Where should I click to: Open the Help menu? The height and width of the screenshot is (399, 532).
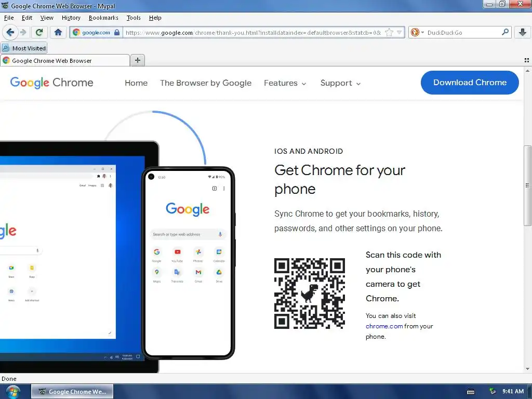155,18
